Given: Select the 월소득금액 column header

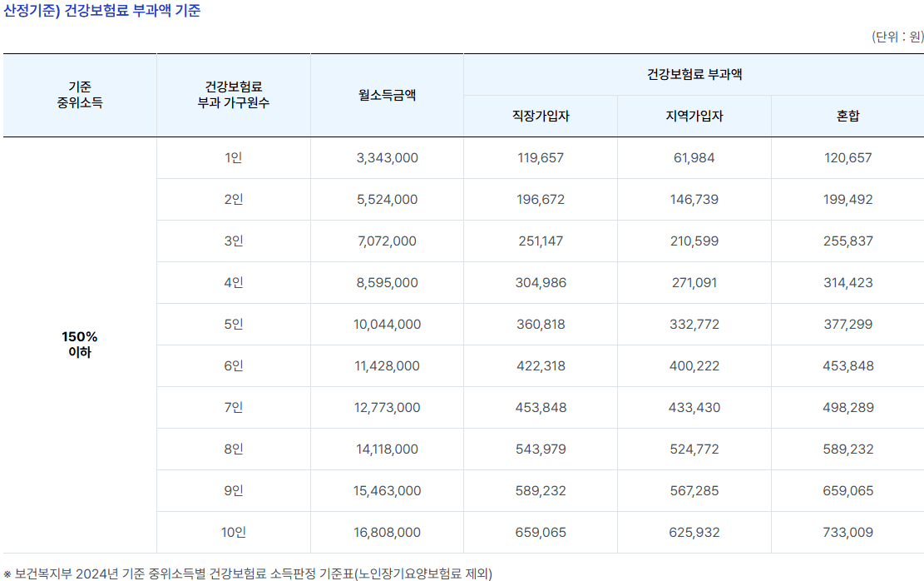Looking at the screenshot, I should tap(386, 94).
